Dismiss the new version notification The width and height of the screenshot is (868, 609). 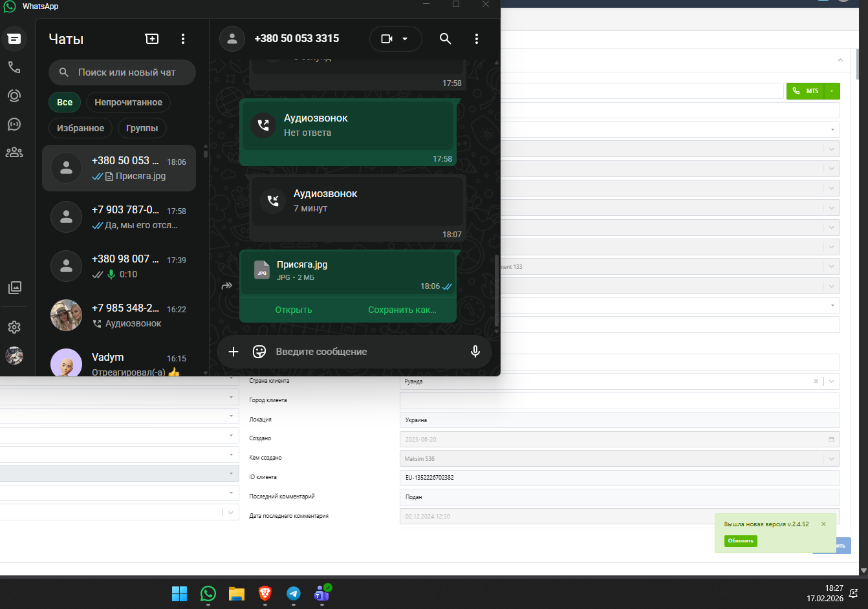point(823,524)
